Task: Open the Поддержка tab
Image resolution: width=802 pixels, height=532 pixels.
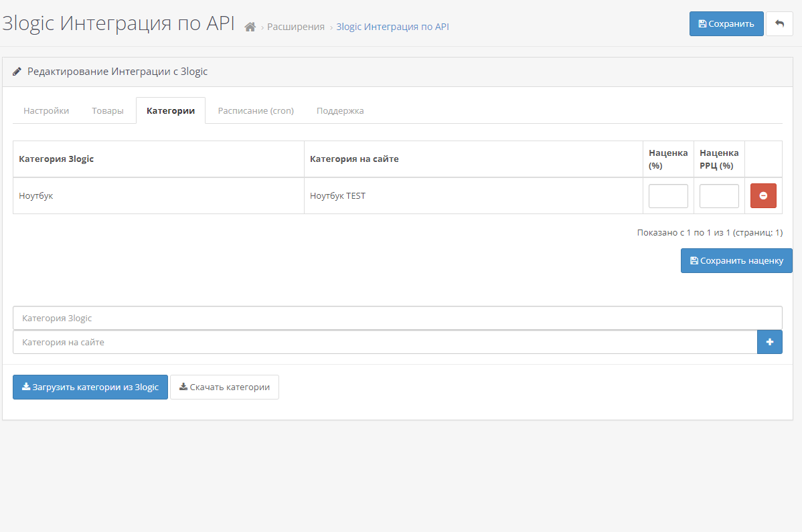Action: pos(340,111)
